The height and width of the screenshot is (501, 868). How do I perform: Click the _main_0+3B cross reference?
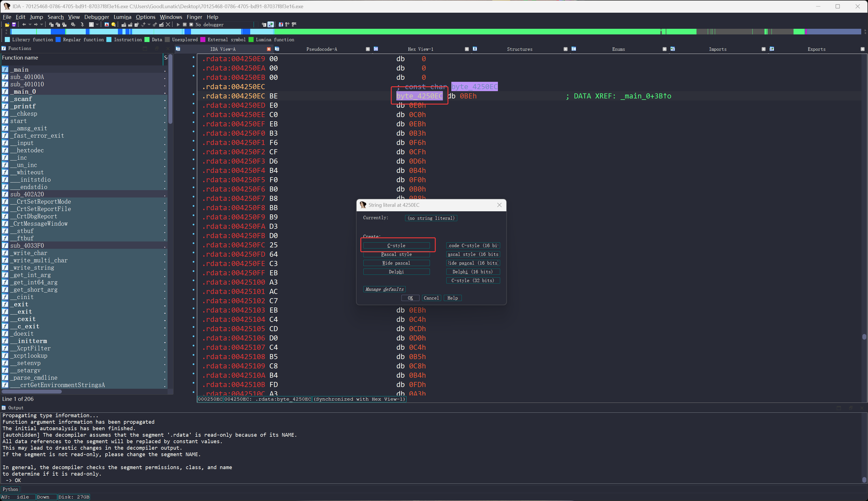[x=646, y=96]
